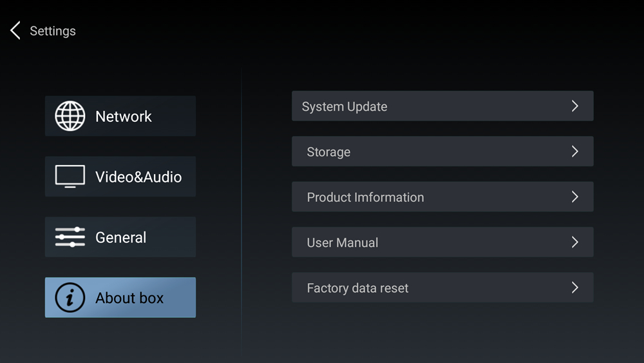Select the Video&Audio label text
The height and width of the screenshot is (363, 644).
pos(138,177)
